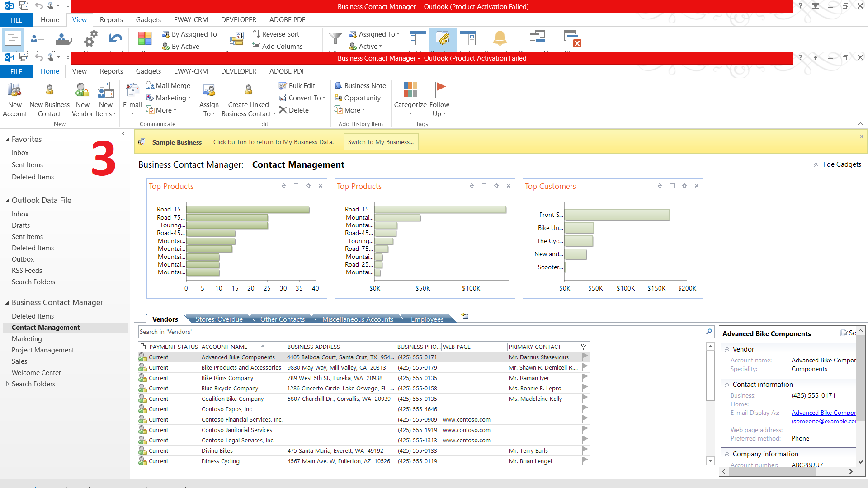Click the Follow Up flag icon

[x=439, y=90]
